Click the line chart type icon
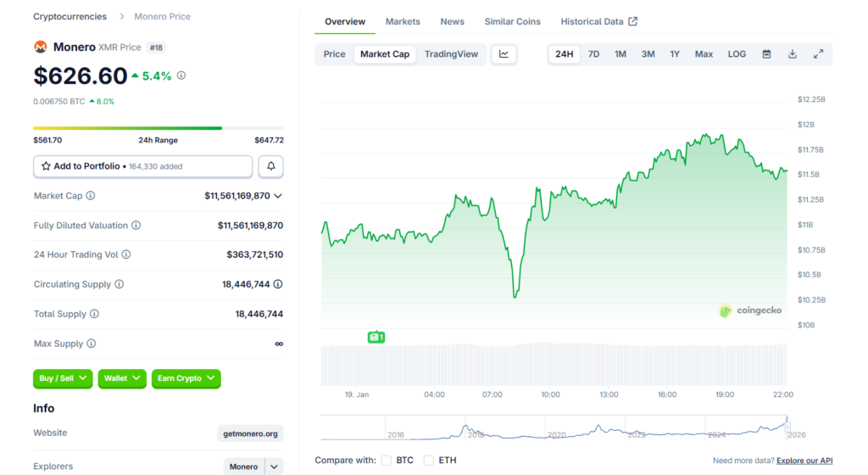The width and height of the screenshot is (868, 475). (x=504, y=54)
